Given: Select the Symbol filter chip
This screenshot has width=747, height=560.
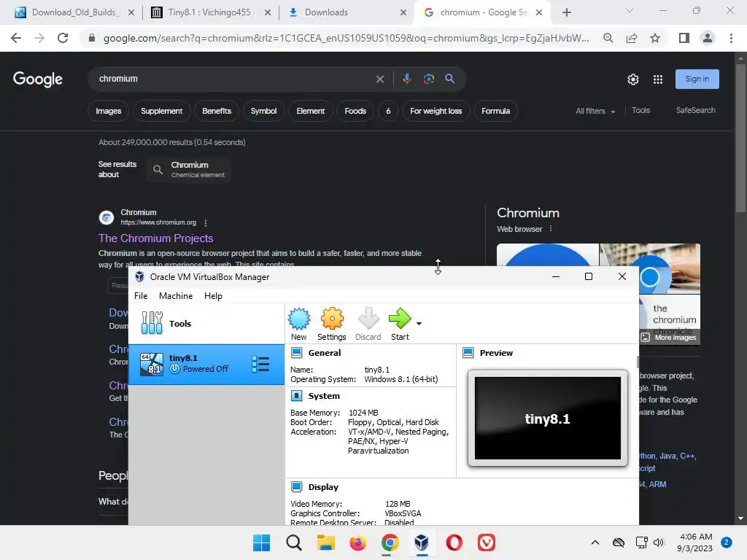Looking at the screenshot, I should [263, 111].
